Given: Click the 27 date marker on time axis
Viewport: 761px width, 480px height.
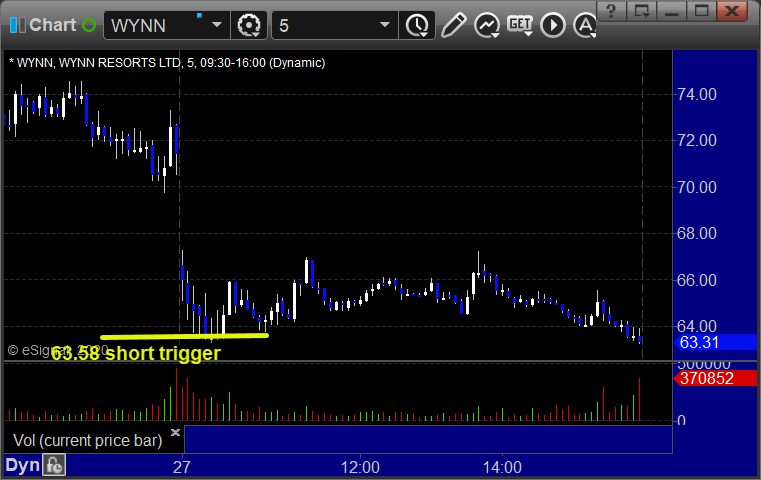Looking at the screenshot, I should [182, 467].
